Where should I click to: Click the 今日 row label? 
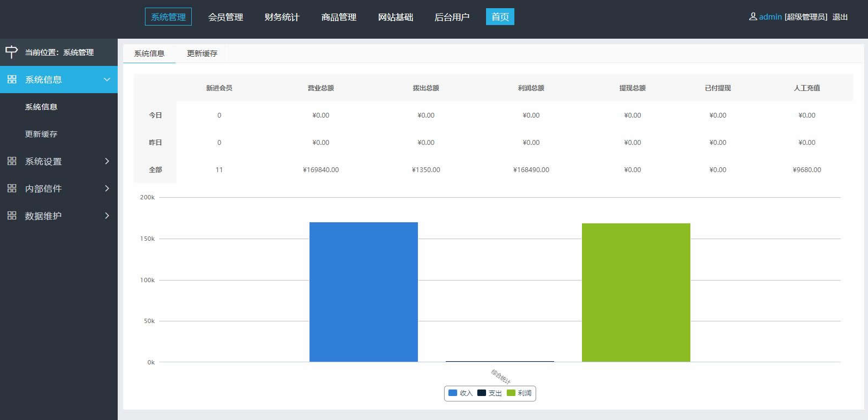[155, 115]
